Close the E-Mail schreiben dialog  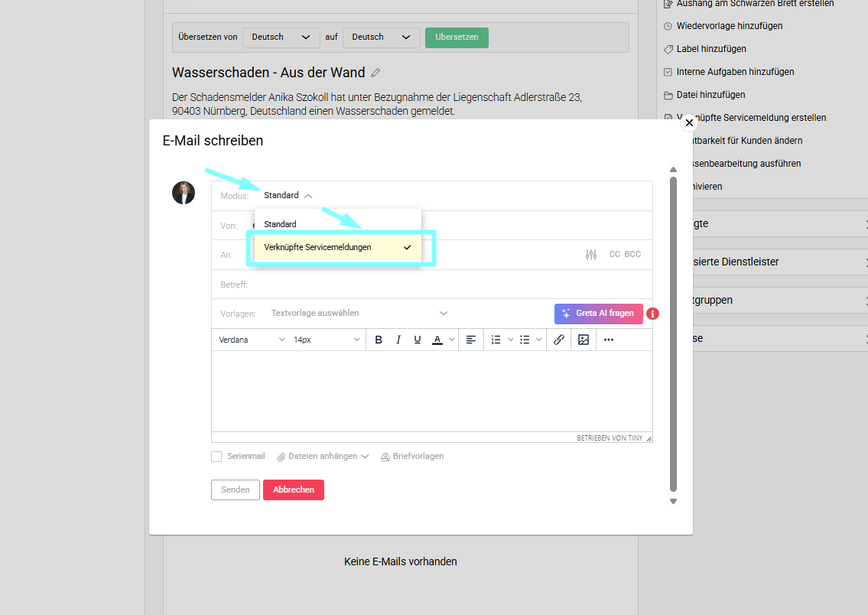[x=689, y=123]
